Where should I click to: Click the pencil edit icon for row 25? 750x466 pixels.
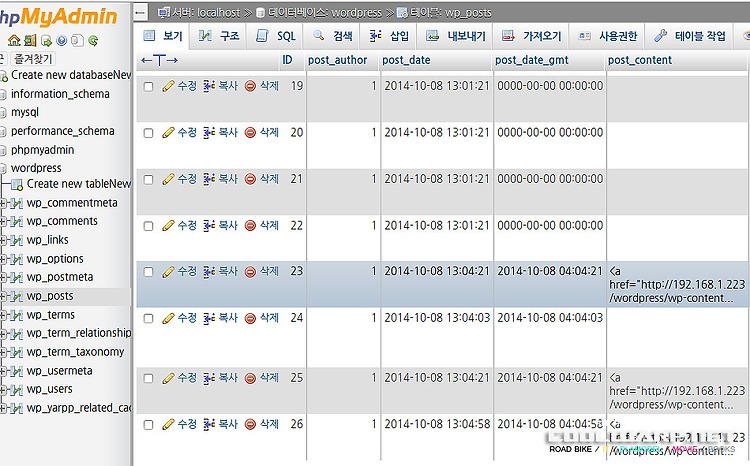pyautogui.click(x=168, y=378)
